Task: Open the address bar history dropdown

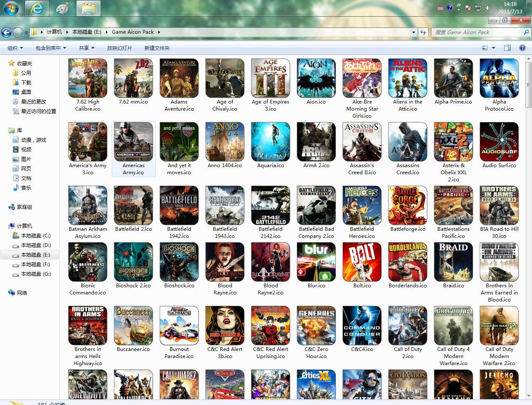Action: point(414,32)
